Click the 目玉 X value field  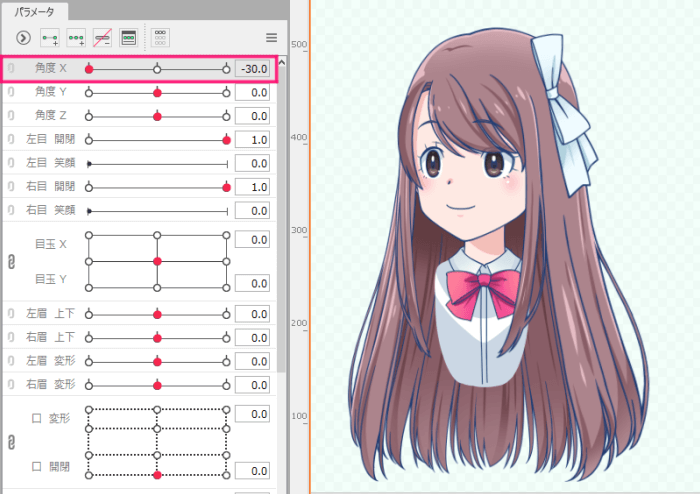(253, 240)
